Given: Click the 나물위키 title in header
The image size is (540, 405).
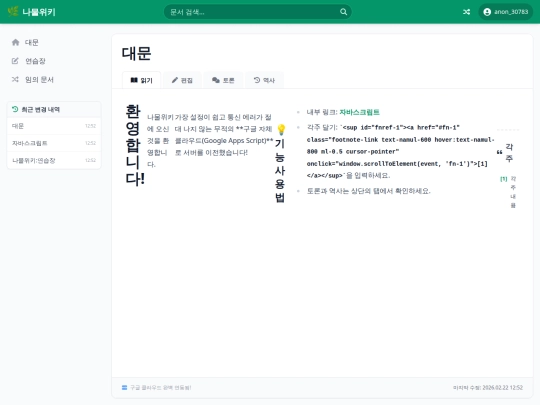Looking at the screenshot, I should click(39, 12).
